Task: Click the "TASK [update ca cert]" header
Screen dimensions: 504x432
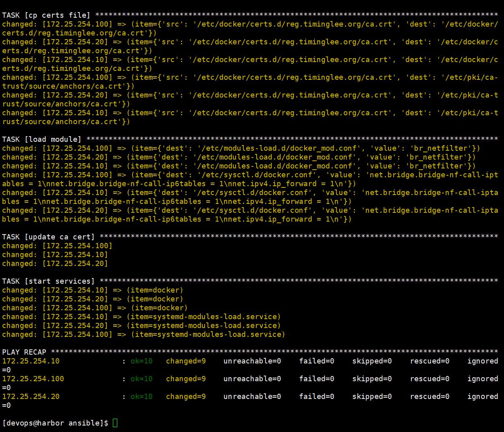Action: tap(48, 237)
